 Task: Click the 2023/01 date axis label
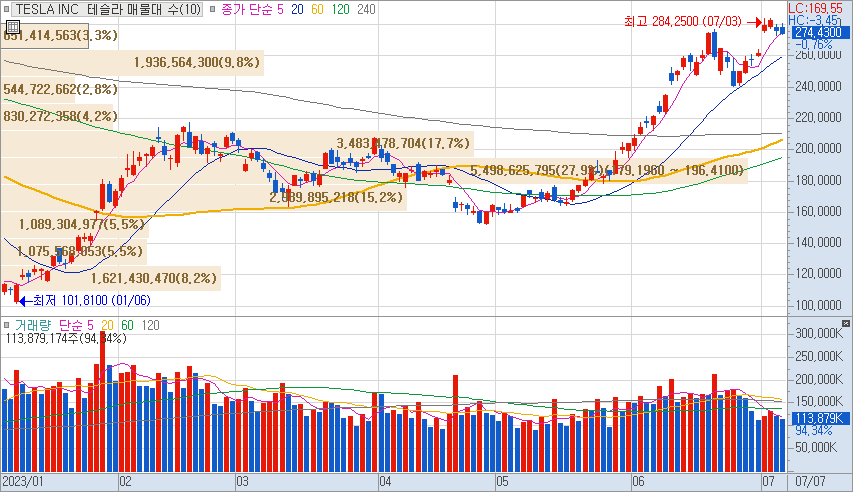click(x=23, y=481)
